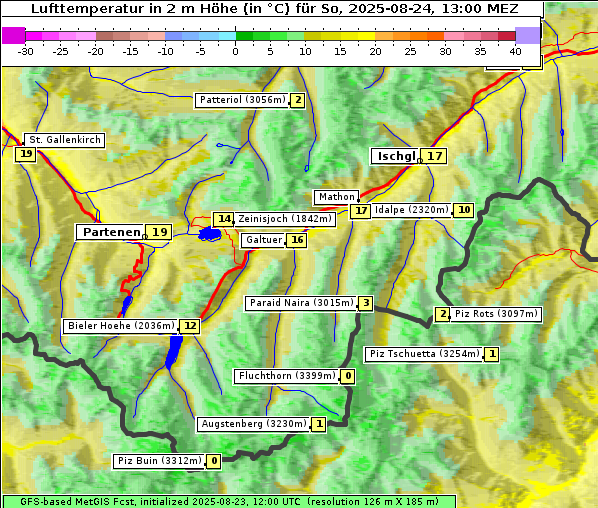
Task: Select the Galtuer place label
Action: [x=264, y=240]
